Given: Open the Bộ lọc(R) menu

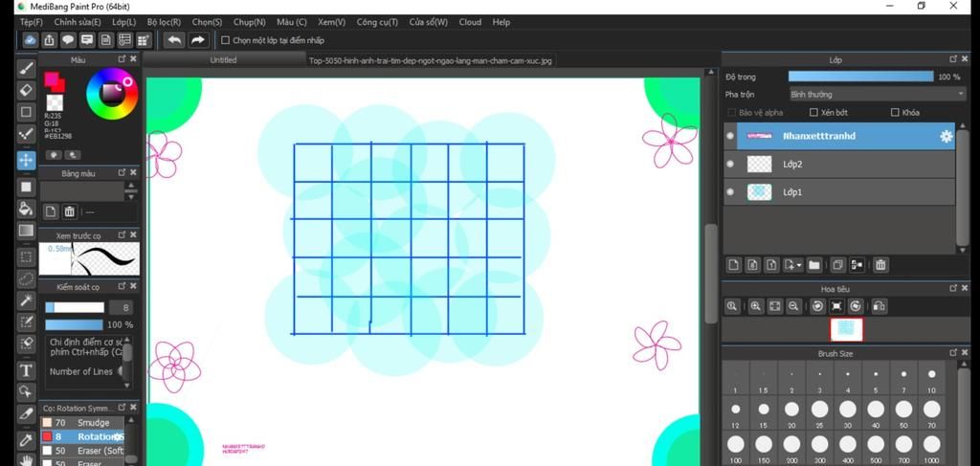Looking at the screenshot, I should point(164,22).
